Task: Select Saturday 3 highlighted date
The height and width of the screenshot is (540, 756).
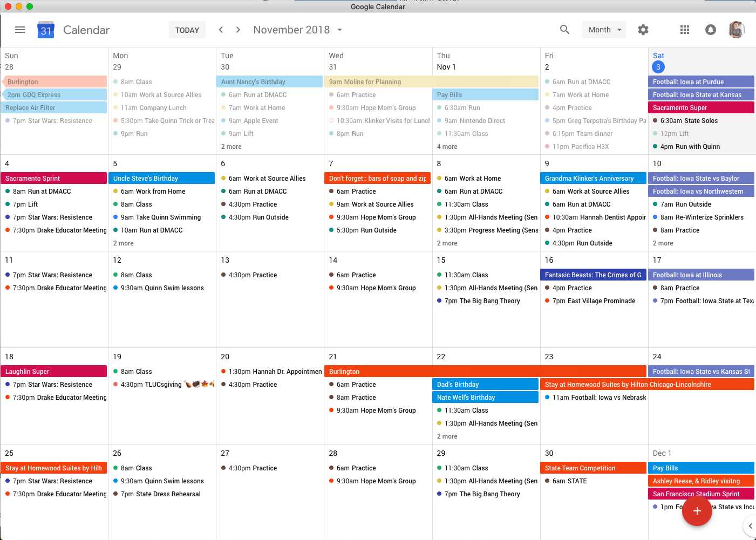Action: tap(658, 67)
